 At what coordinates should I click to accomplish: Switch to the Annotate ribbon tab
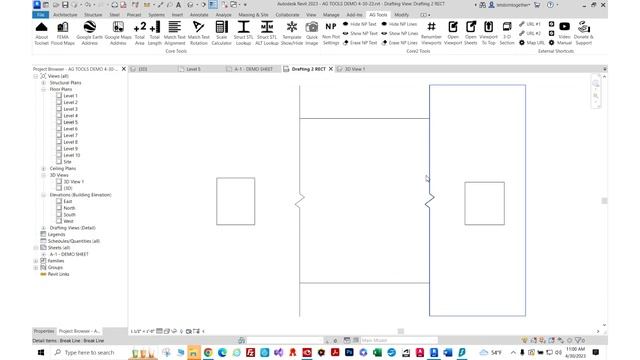click(199, 15)
